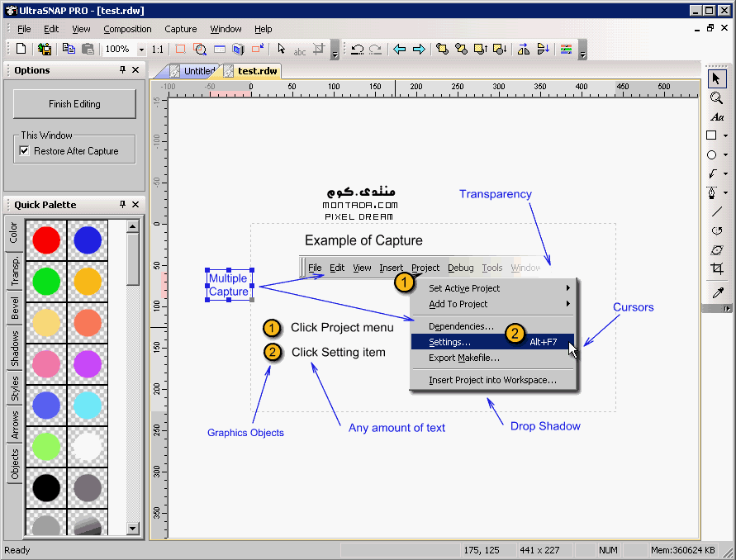The height and width of the screenshot is (560, 736).
Task: Choose the selection arrow tool in right toolbox
Action: [716, 78]
